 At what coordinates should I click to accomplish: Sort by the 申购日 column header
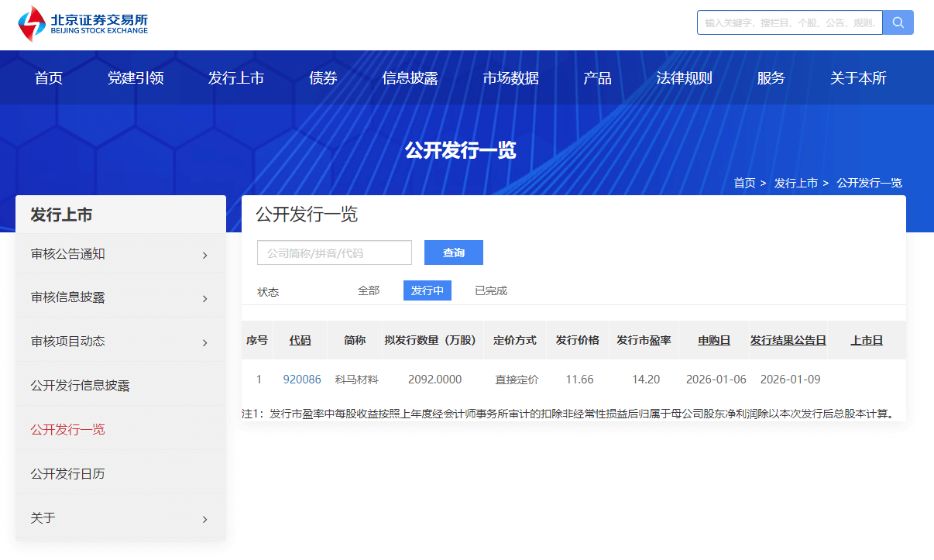[x=713, y=340]
